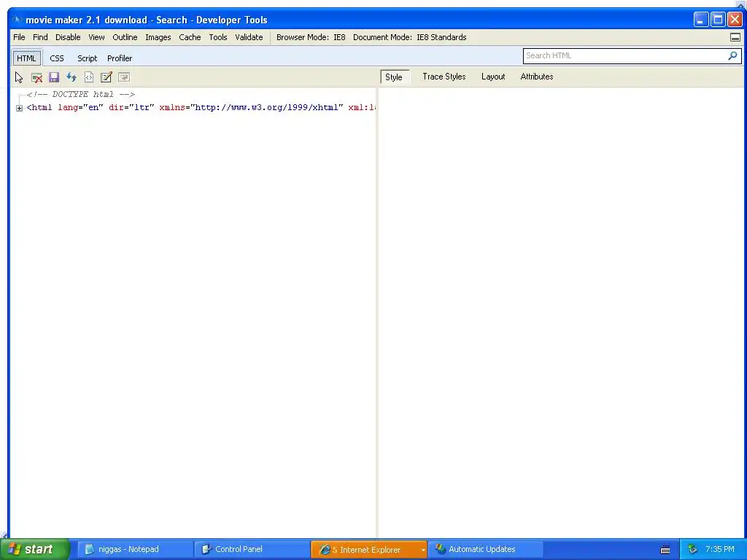
Task: Open Automatic Updates from the taskbar
Action: [x=485, y=550]
